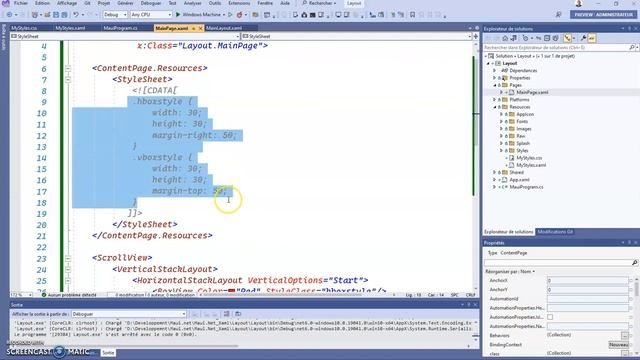Click the Preview Selected Items icon in Solution Explorer
640x360 pixels.
[591, 38]
